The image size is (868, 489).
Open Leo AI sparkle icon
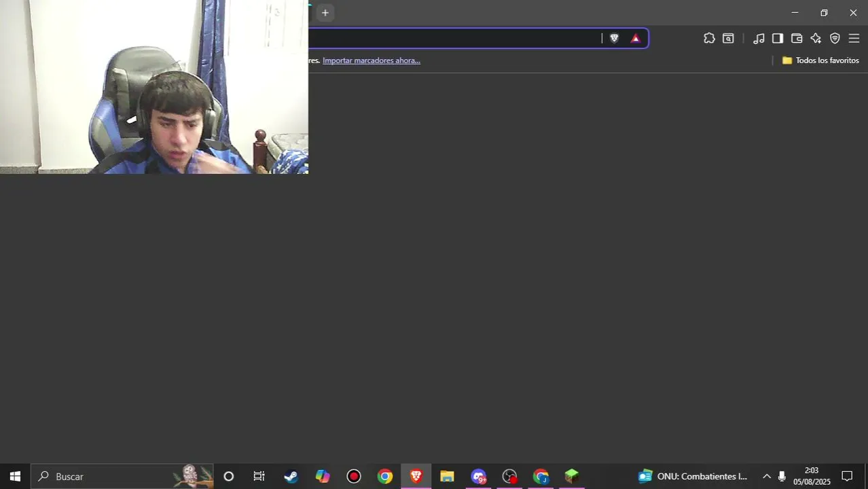coord(816,39)
